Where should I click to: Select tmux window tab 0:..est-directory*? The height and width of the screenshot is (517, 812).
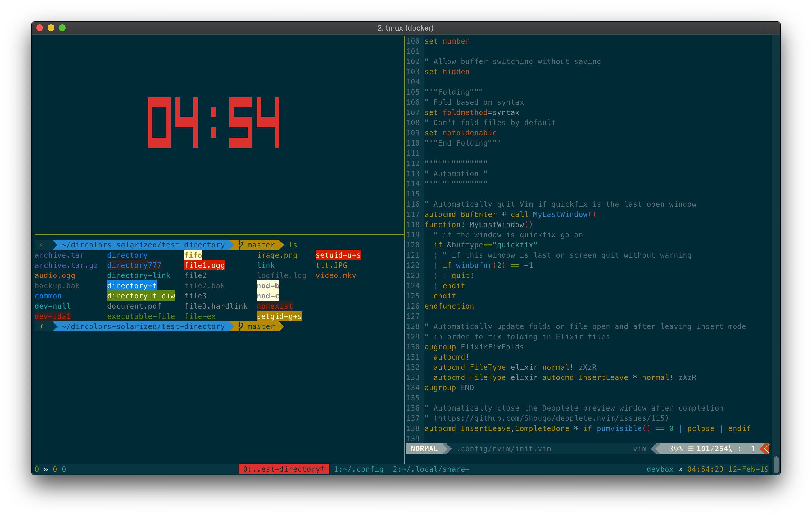(x=284, y=469)
